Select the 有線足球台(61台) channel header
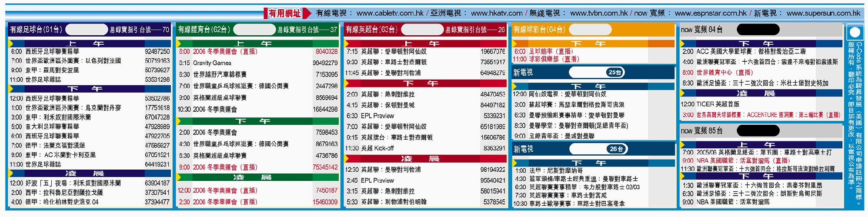 (36, 30)
